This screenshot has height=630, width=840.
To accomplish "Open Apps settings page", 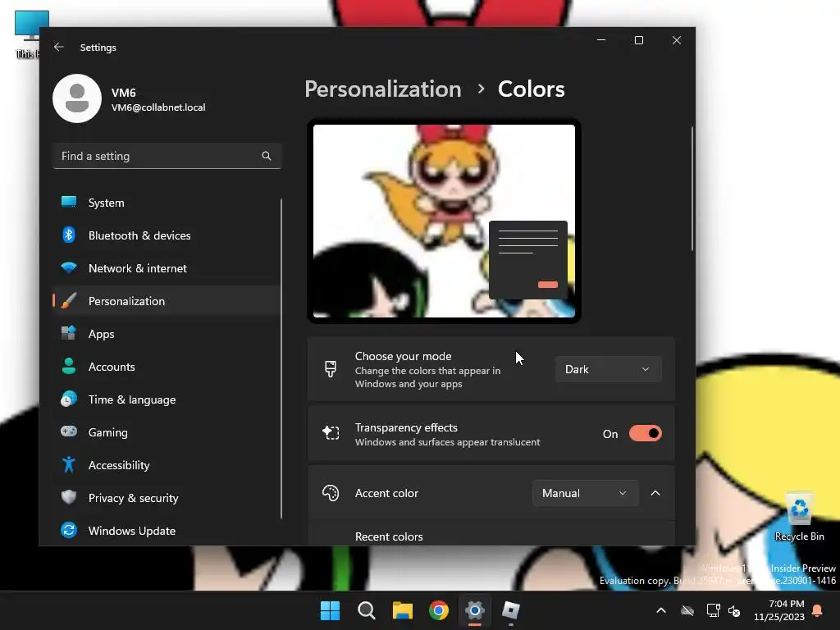I will coord(166,334).
